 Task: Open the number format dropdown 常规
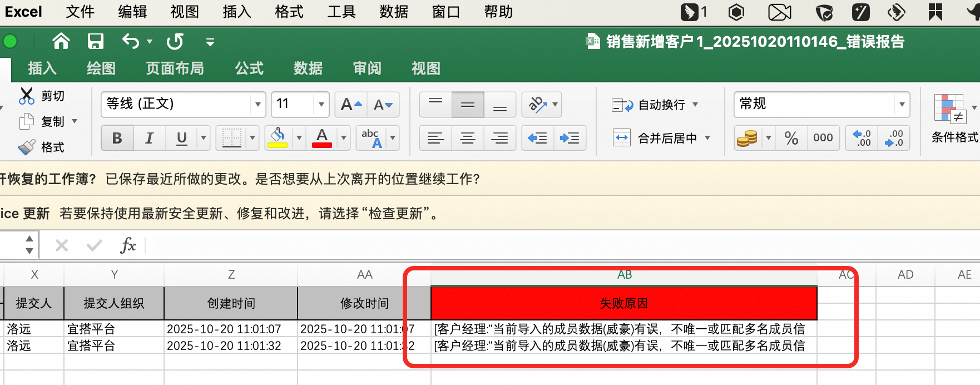click(902, 105)
